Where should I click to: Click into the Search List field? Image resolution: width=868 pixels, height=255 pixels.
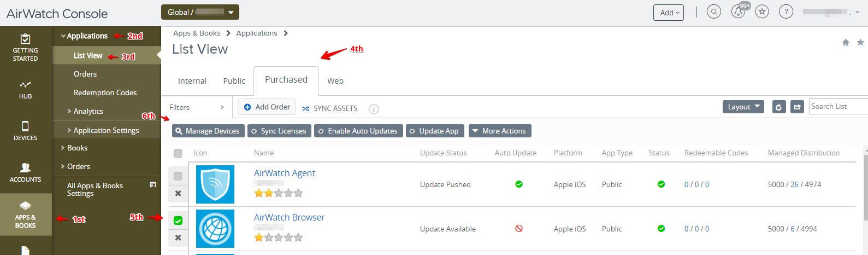pos(838,107)
